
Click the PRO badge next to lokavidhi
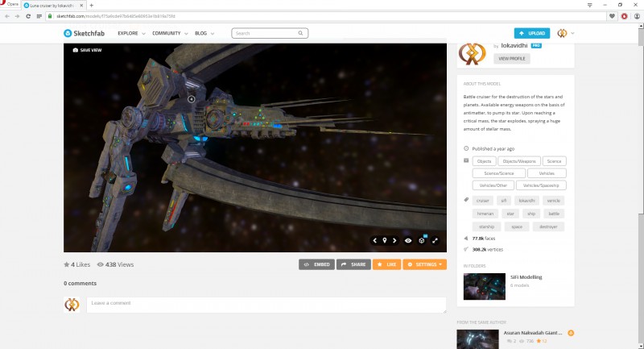[536, 46]
